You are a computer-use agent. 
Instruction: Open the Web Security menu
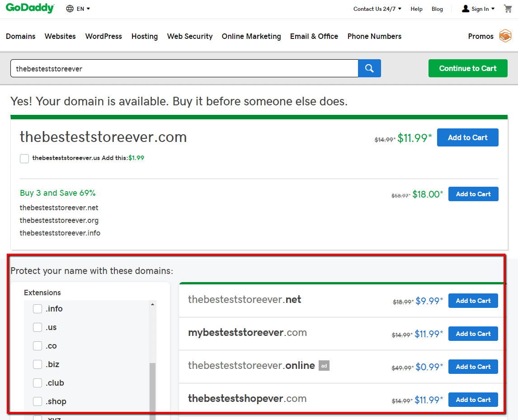189,36
